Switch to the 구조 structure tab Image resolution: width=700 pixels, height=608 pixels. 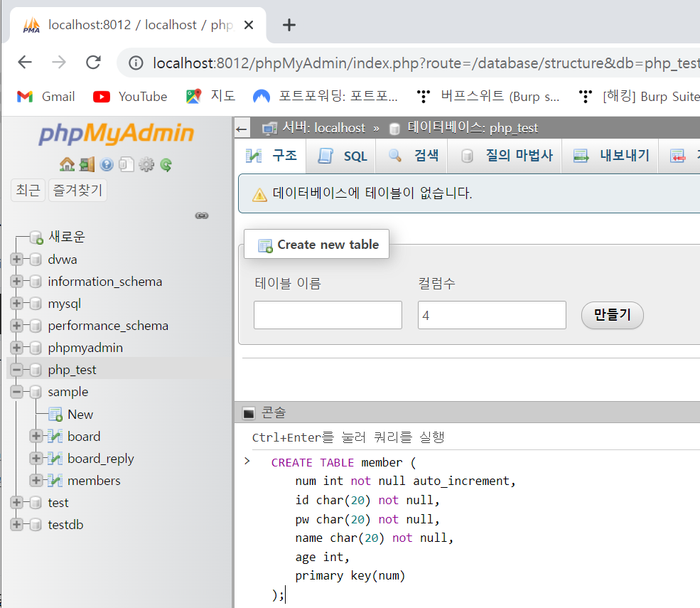point(271,156)
